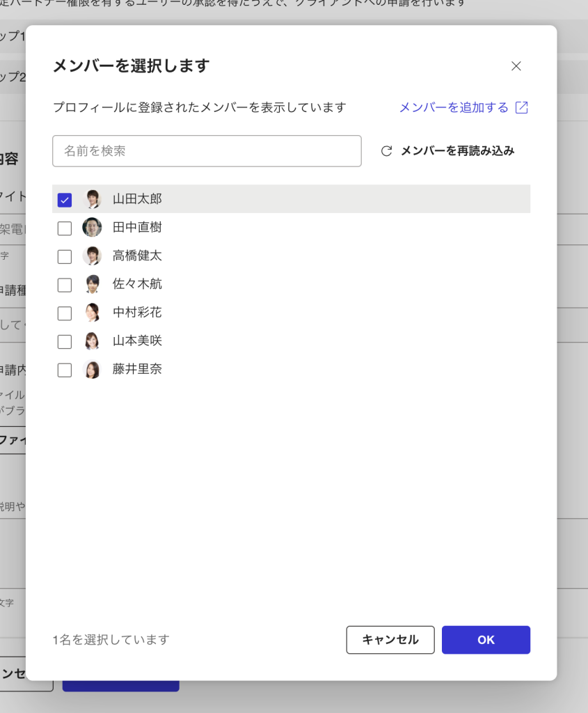
Task: Click 山田太郎's avatar icon
Action: (x=92, y=199)
